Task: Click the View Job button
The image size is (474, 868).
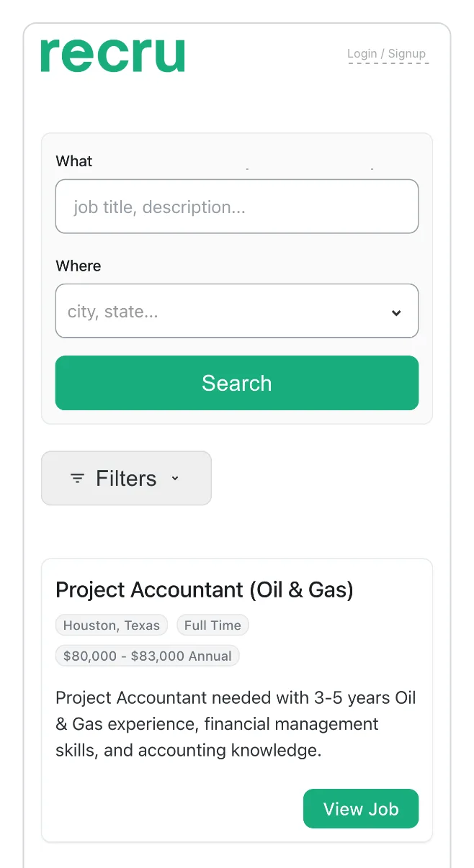Action: 361,808
